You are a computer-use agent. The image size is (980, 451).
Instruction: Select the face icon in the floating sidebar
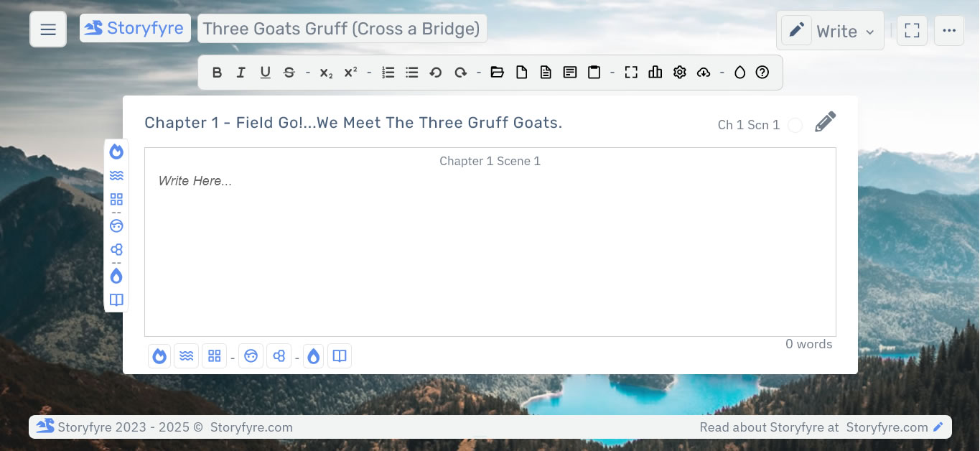(x=116, y=225)
